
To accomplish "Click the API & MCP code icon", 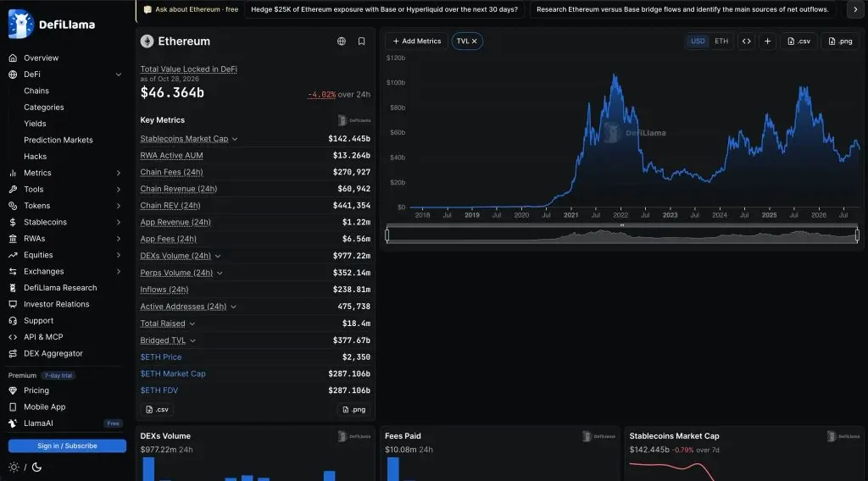I will coord(13,337).
